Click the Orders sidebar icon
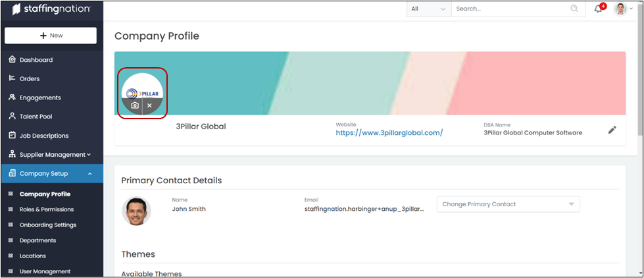 [x=12, y=78]
